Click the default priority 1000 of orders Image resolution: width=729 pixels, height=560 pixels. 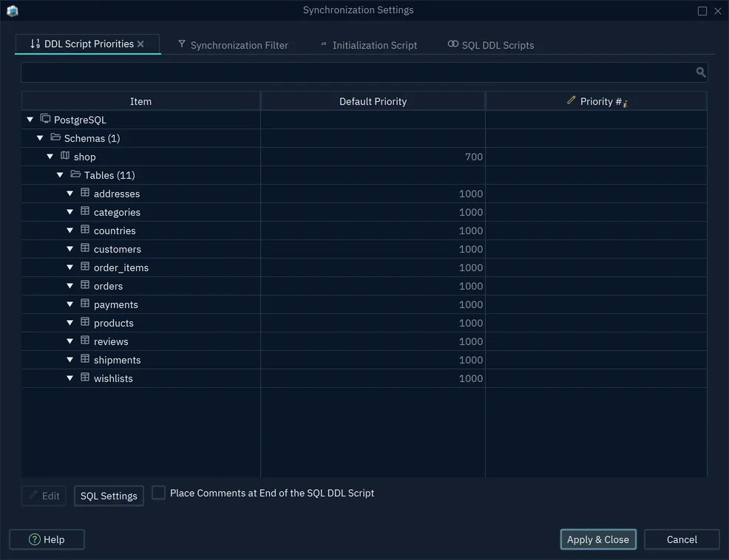[x=373, y=286]
